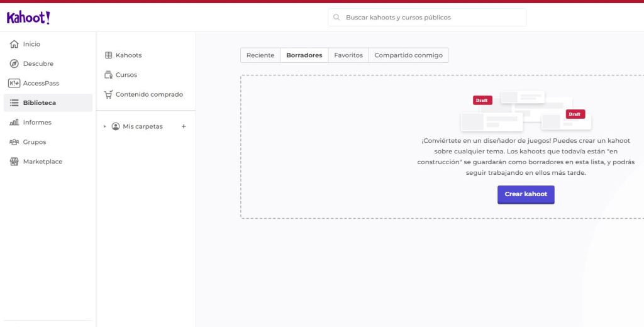Add new folder with plus icon
Image resolution: width=644 pixels, height=327 pixels.
tap(184, 126)
